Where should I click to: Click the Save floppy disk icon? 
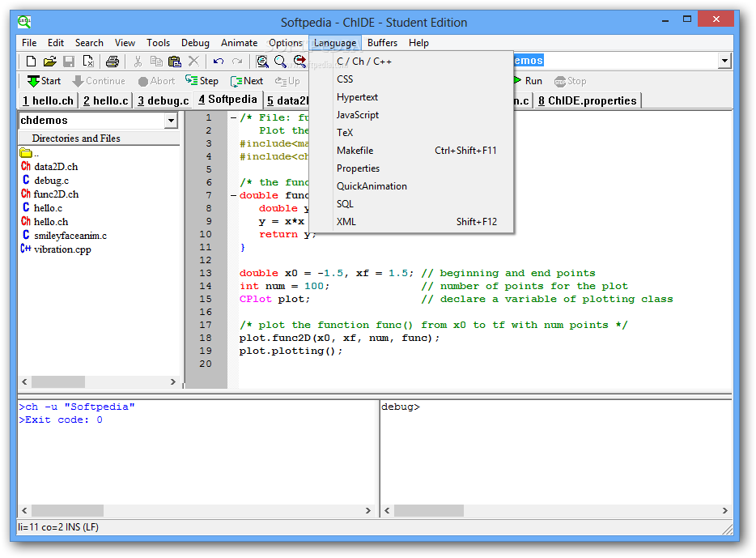coord(69,62)
